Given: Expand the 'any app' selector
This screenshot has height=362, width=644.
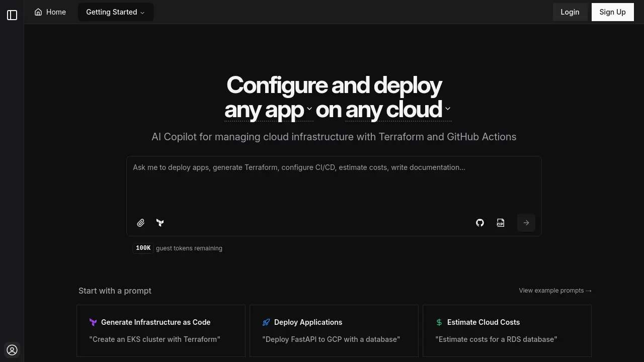Looking at the screenshot, I should point(269,110).
